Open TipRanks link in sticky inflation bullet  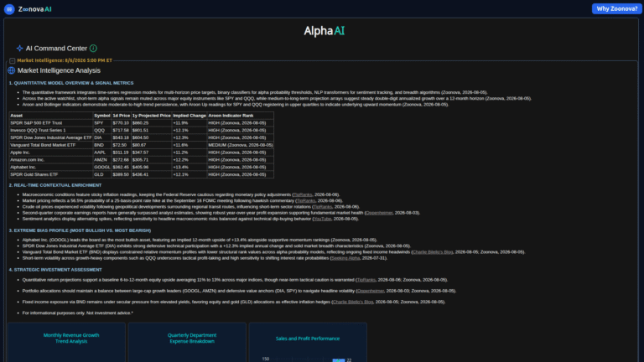pyautogui.click(x=303, y=194)
